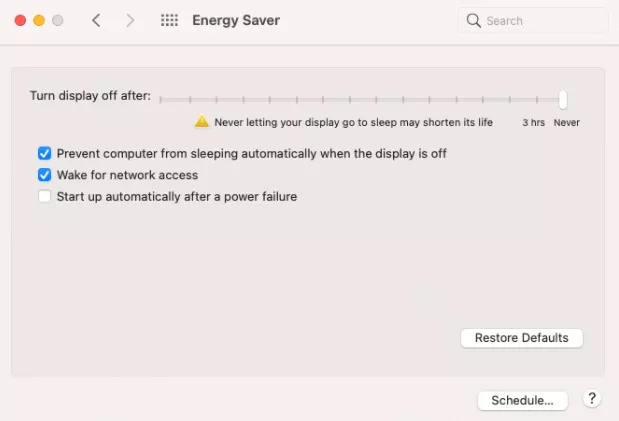Screen dimensions: 619x421
Task: Click the leftmost tick of display slider
Action: [161, 99]
